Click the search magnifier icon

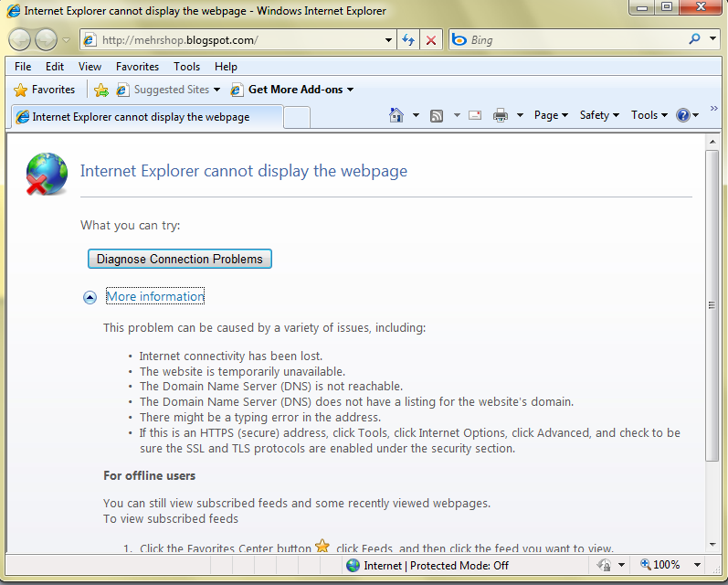click(x=694, y=39)
